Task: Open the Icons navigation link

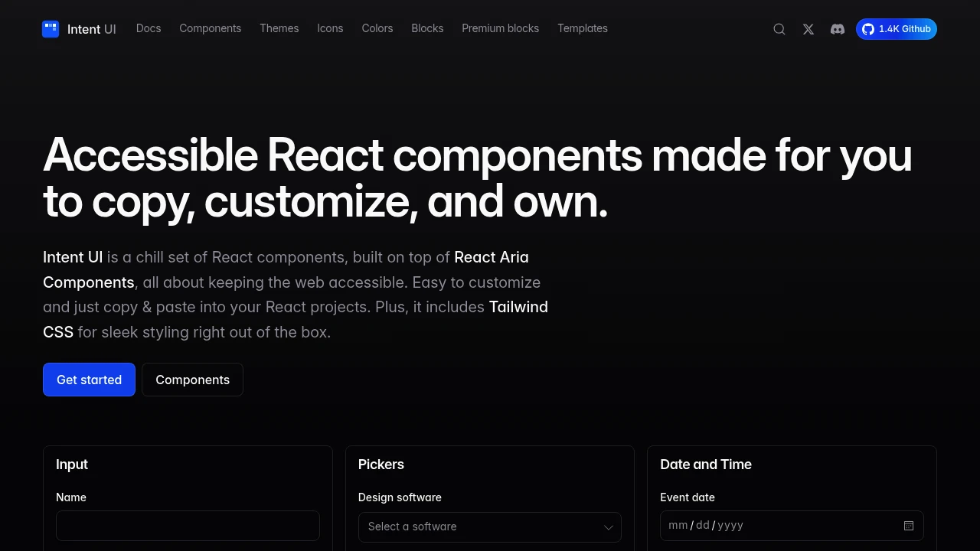Action: 330,28
